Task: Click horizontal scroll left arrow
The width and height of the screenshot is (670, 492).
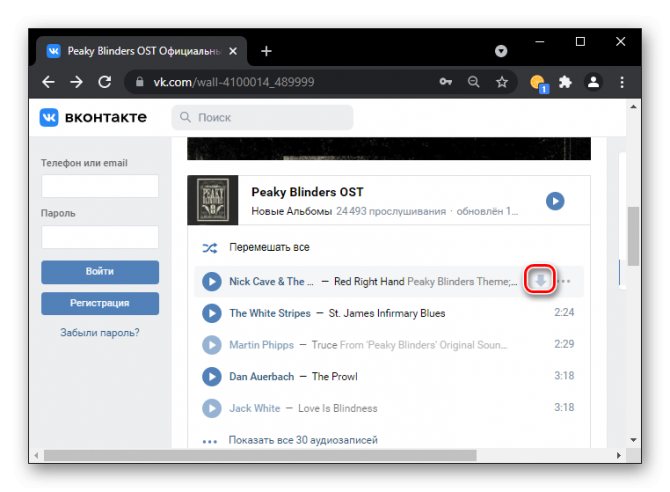Action: pos(36,456)
